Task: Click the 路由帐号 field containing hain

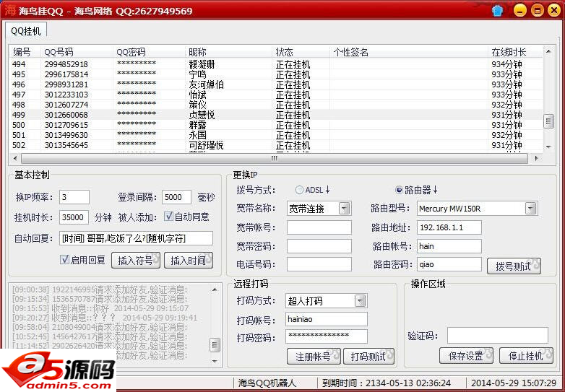Action: [x=449, y=246]
